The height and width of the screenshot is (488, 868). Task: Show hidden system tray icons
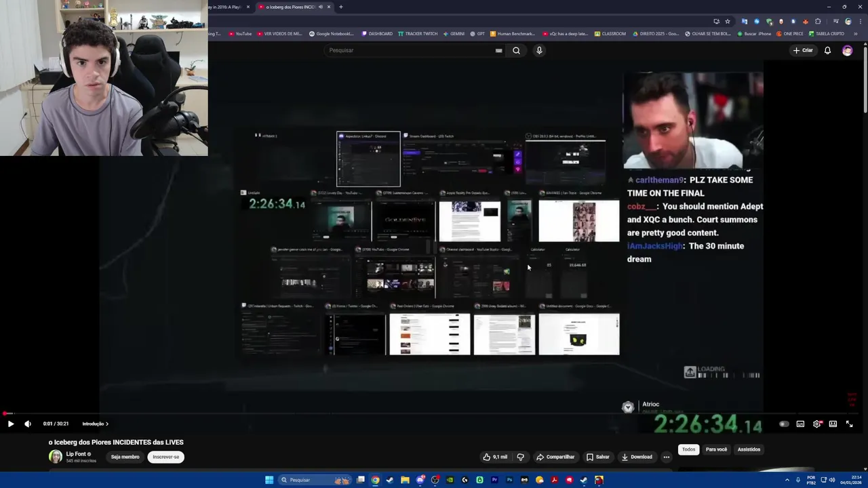point(787,480)
